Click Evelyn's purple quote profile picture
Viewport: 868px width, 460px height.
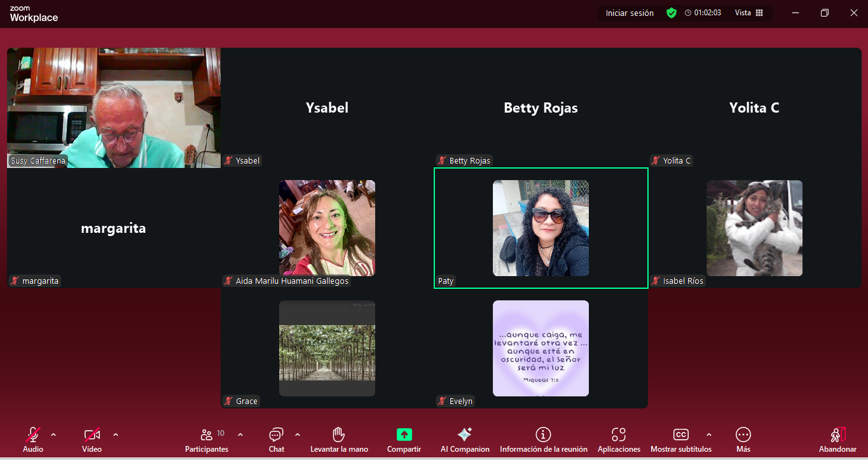[541, 348]
